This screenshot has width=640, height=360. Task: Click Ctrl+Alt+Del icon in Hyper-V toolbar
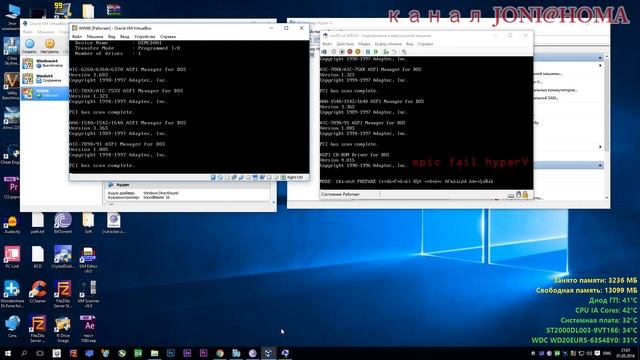(324, 52)
